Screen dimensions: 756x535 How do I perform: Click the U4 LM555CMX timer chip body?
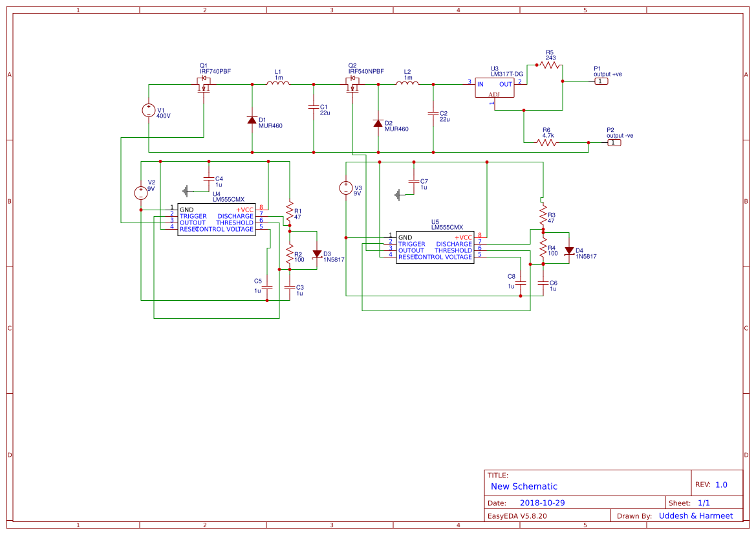point(216,220)
